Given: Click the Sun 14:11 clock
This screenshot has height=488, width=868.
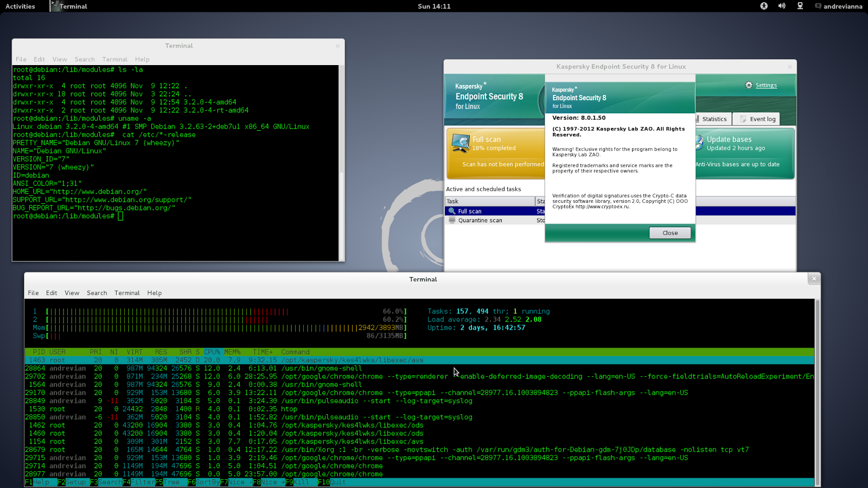Looking at the screenshot, I should coord(434,7).
